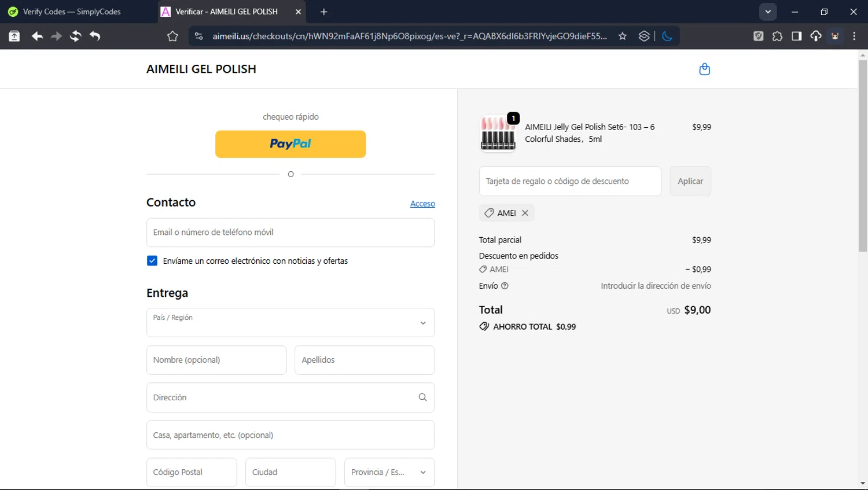This screenshot has width=868, height=490.
Task: Focus the email or phone number field
Action: (290, 232)
